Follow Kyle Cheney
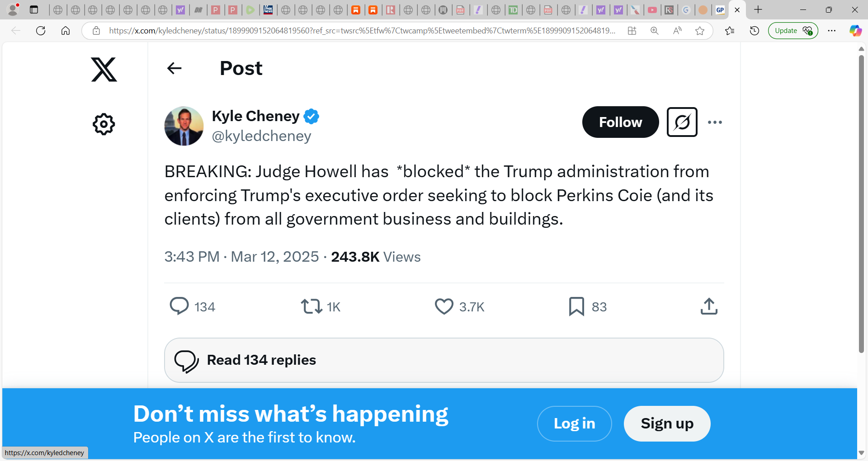868x461 pixels. 620,122
